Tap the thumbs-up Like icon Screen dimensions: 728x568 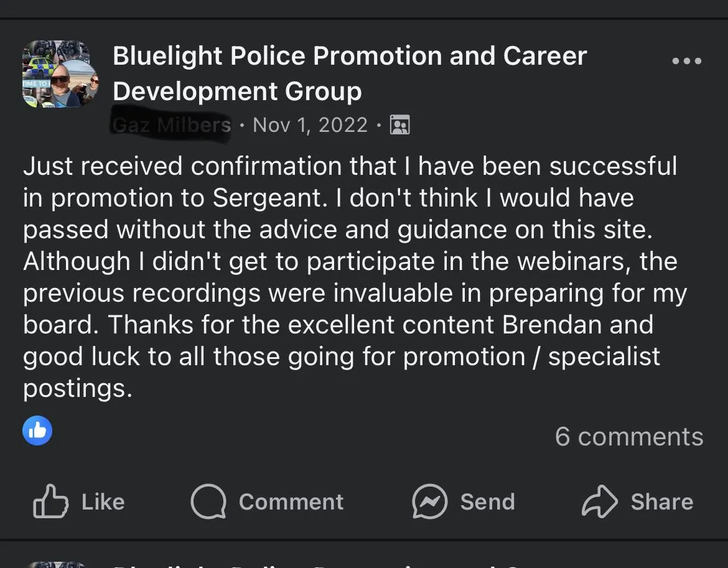pyautogui.click(x=50, y=501)
